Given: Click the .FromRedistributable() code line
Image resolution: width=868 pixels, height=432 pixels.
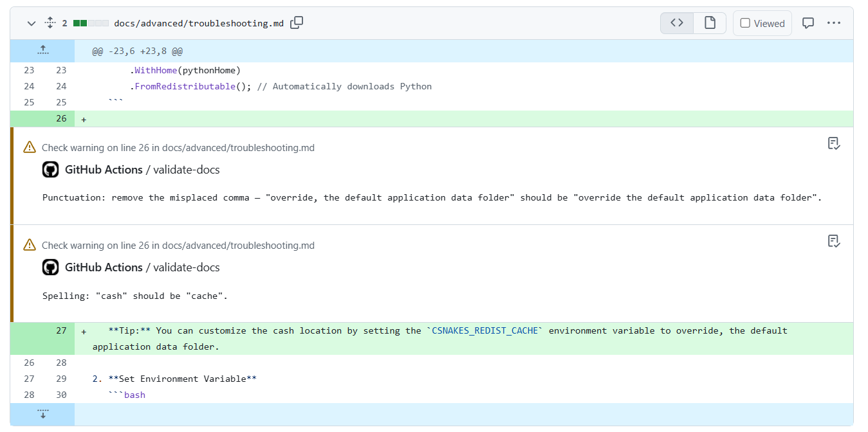Looking at the screenshot, I should (281, 86).
